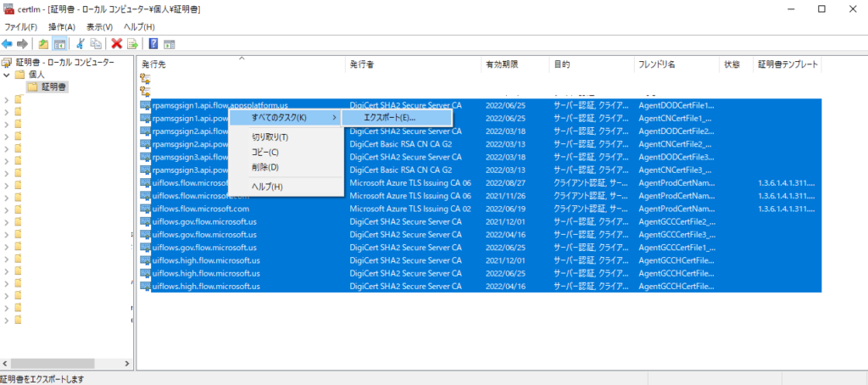Viewport: 868px width, 385px height.
Task: Sort by the フレンドリ名 column header
Action: click(x=676, y=64)
